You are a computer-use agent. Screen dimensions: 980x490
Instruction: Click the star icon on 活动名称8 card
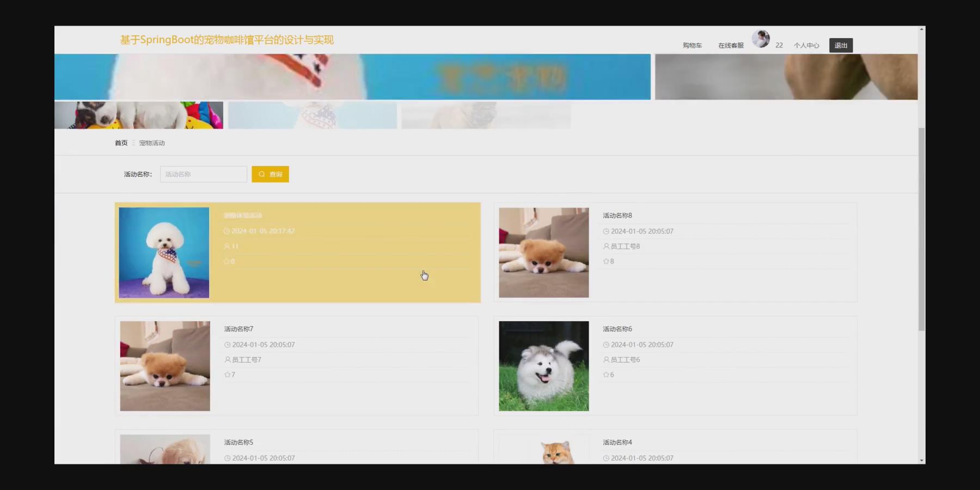[x=606, y=261]
